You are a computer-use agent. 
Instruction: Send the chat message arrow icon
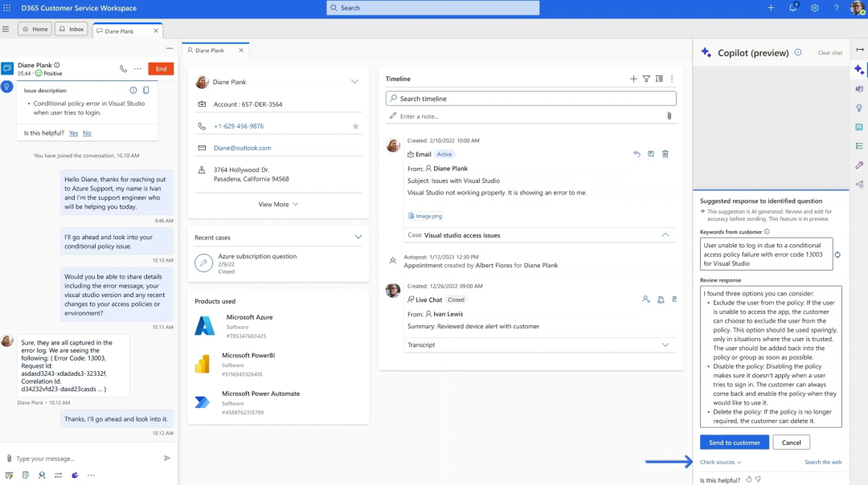(166, 458)
